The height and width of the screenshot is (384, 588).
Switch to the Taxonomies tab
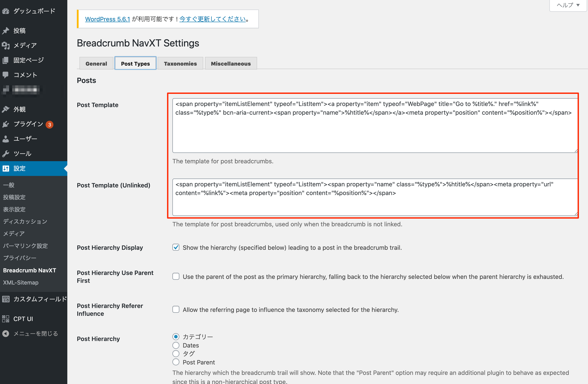tap(180, 63)
